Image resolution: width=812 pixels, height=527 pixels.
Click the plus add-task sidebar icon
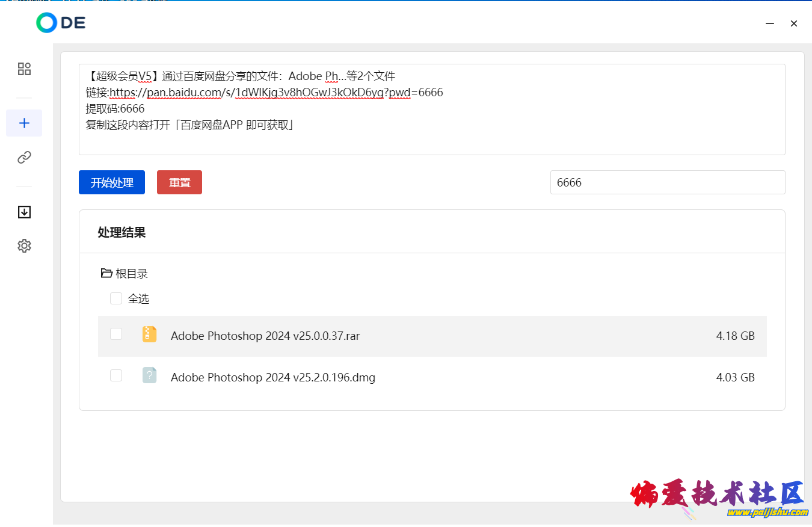(x=24, y=123)
